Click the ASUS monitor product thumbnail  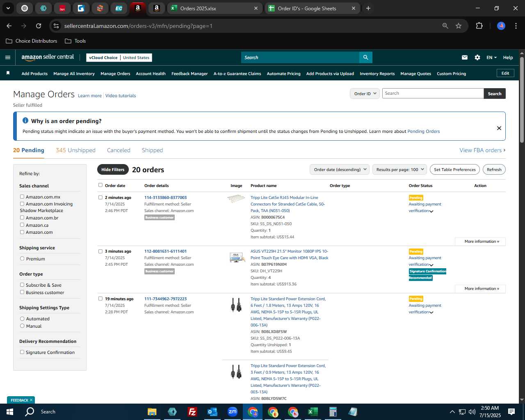[x=237, y=258]
